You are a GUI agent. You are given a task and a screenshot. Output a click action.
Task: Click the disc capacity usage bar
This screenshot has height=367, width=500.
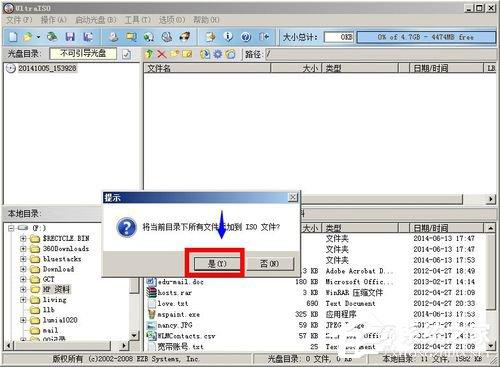[x=426, y=37]
